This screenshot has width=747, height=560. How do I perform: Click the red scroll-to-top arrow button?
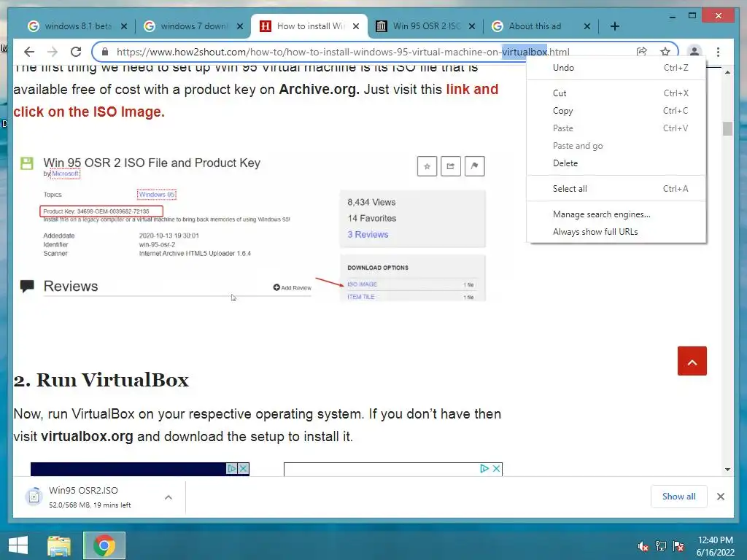pyautogui.click(x=692, y=361)
